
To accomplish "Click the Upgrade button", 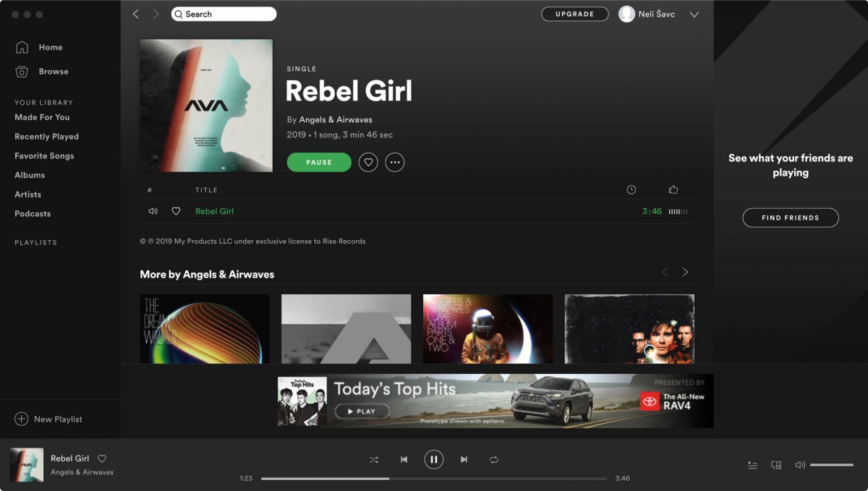I will point(575,14).
